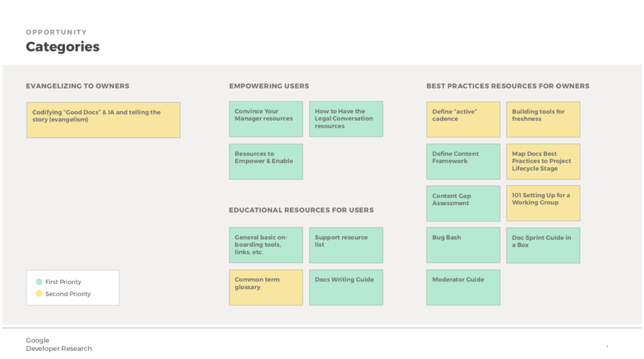
Task: Select the General basic on-boarding tools card
Action: 266,245
